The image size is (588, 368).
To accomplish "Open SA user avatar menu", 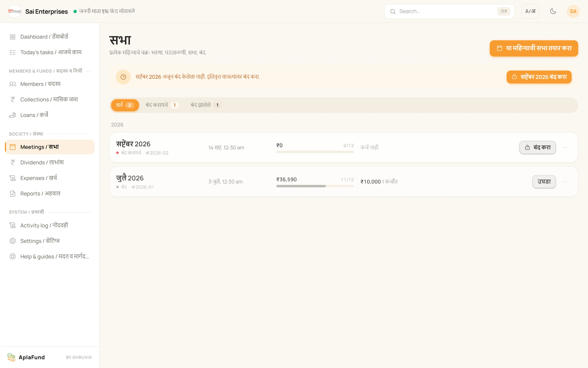I will (x=573, y=11).
